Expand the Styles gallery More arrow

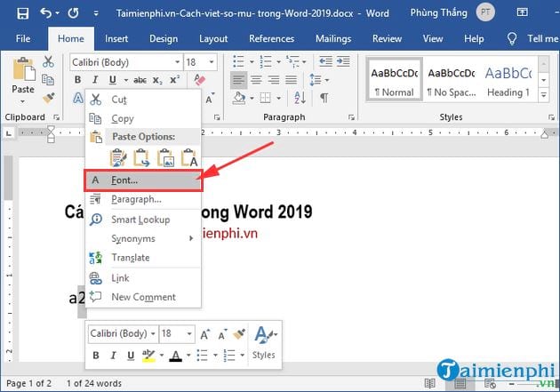pos(544,95)
